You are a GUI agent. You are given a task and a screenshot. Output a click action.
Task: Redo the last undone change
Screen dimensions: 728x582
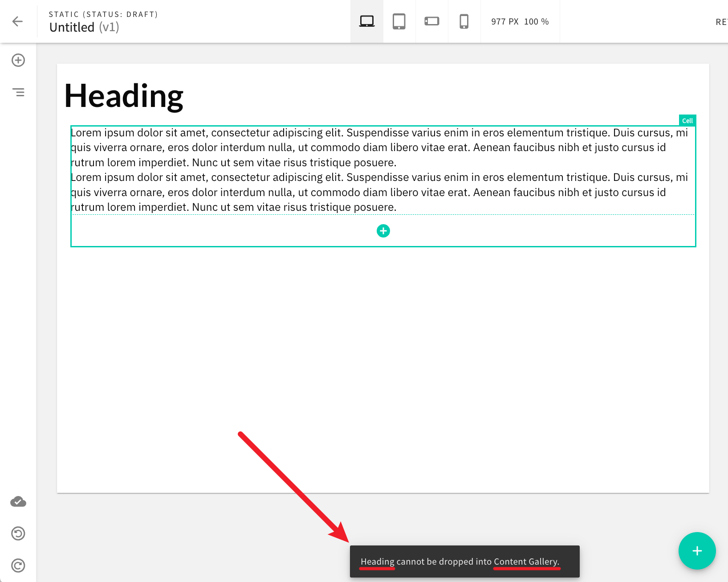pos(18,566)
